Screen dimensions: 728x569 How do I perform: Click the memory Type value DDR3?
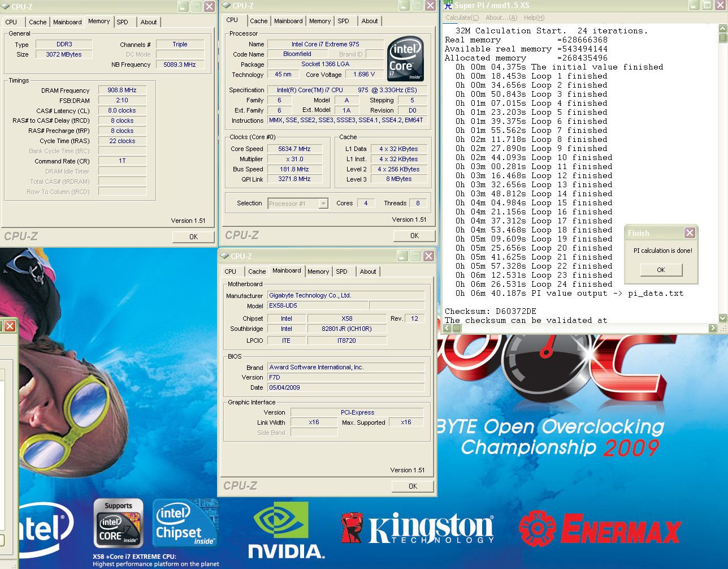pos(64,44)
